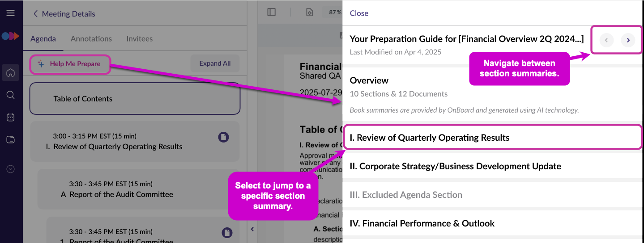This screenshot has width=644, height=243.
Task: Open document for Review of Quarterly Operating Results
Action: click(x=223, y=137)
